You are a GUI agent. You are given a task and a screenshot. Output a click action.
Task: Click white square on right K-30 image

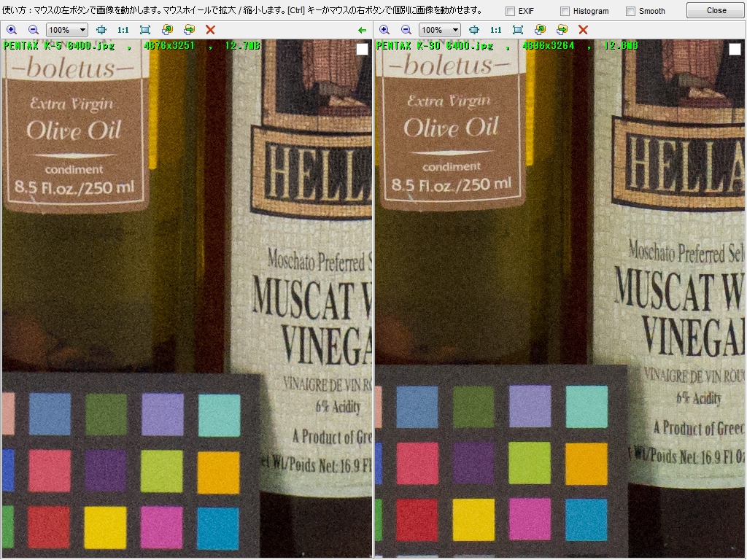735,49
